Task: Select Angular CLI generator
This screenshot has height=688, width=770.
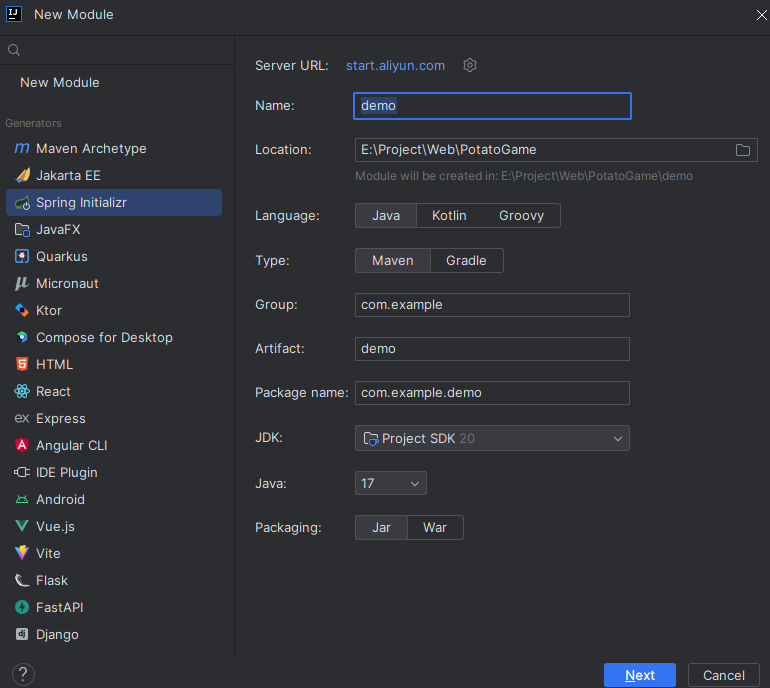Action: (x=114, y=445)
